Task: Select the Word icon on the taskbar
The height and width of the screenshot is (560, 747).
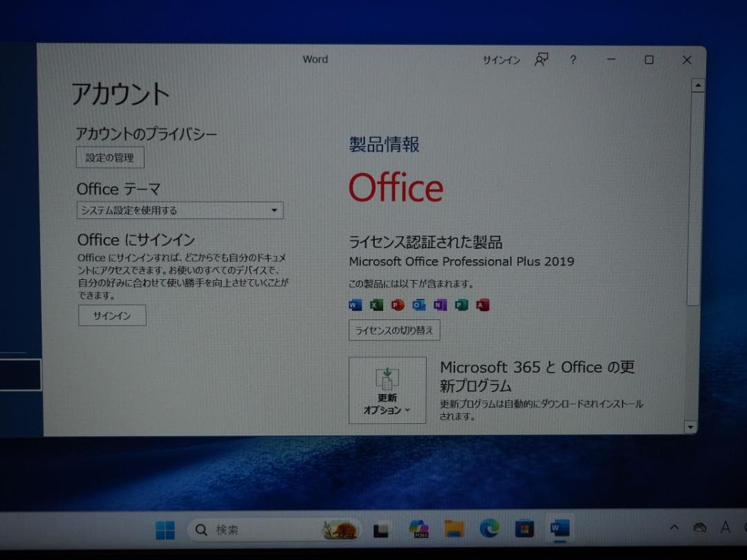Action: 560,529
